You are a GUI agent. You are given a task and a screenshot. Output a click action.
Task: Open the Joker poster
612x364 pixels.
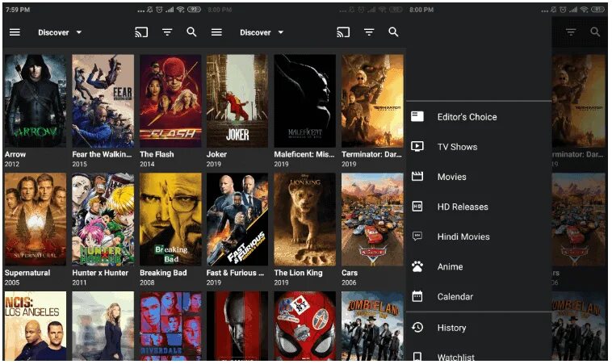point(237,101)
